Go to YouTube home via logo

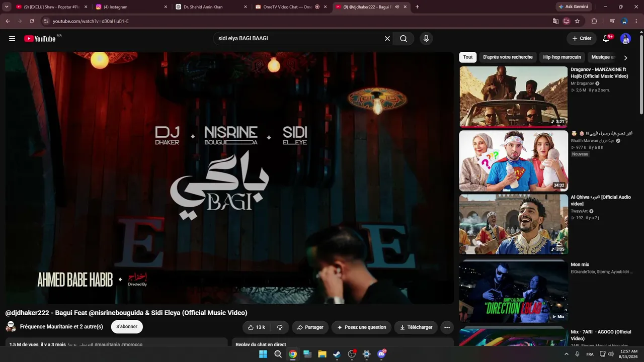pos(40,39)
